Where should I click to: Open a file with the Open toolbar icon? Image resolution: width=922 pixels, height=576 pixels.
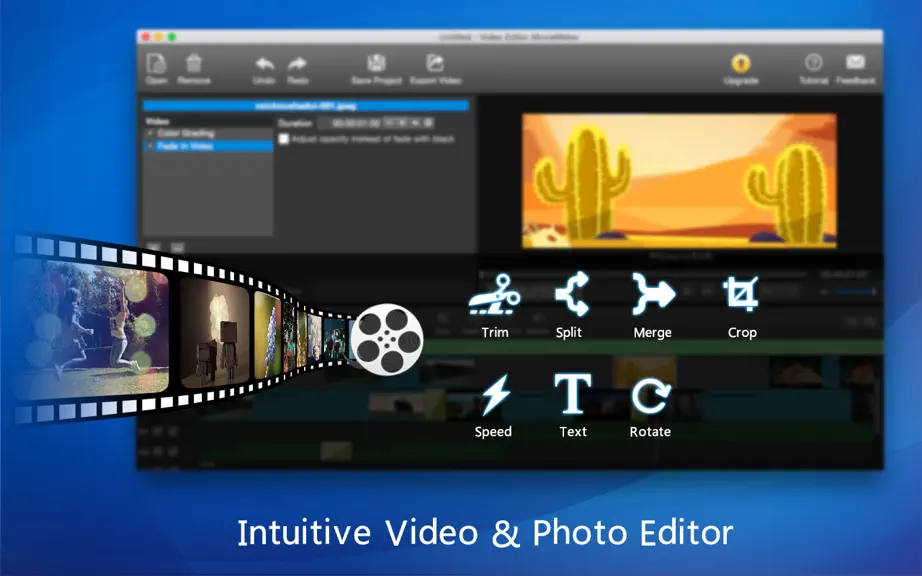click(x=156, y=69)
